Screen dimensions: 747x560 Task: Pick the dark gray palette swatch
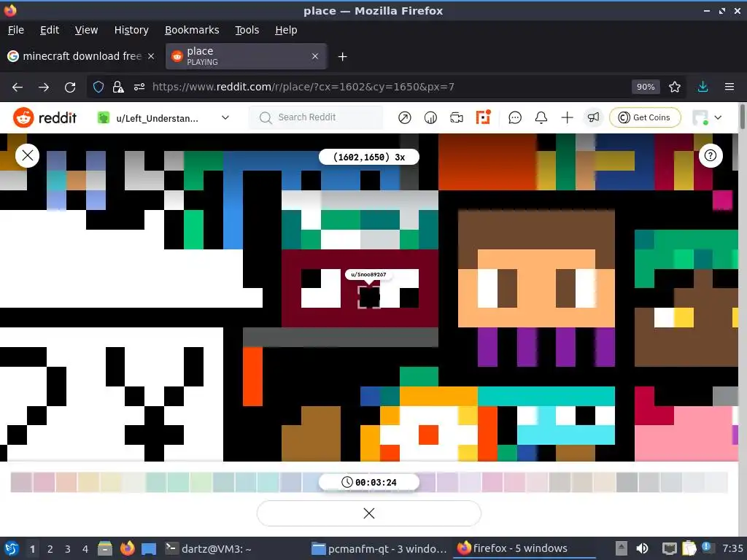[x=627, y=483]
